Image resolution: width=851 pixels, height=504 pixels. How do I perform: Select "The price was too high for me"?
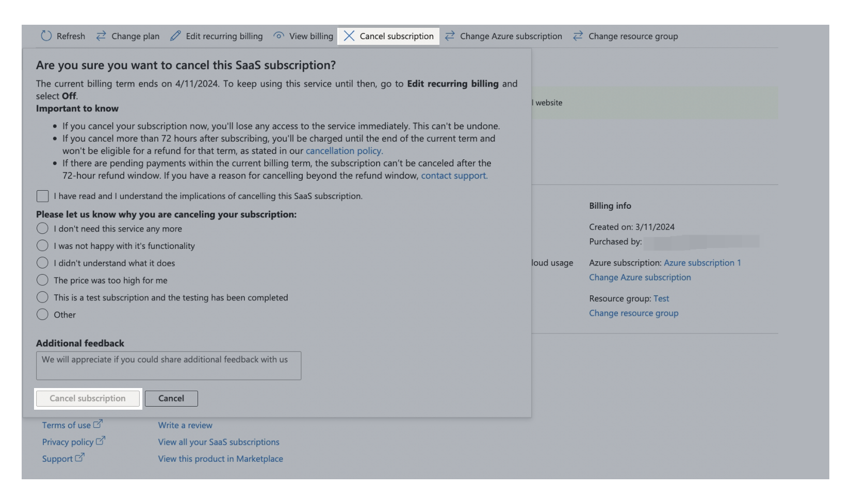43,280
